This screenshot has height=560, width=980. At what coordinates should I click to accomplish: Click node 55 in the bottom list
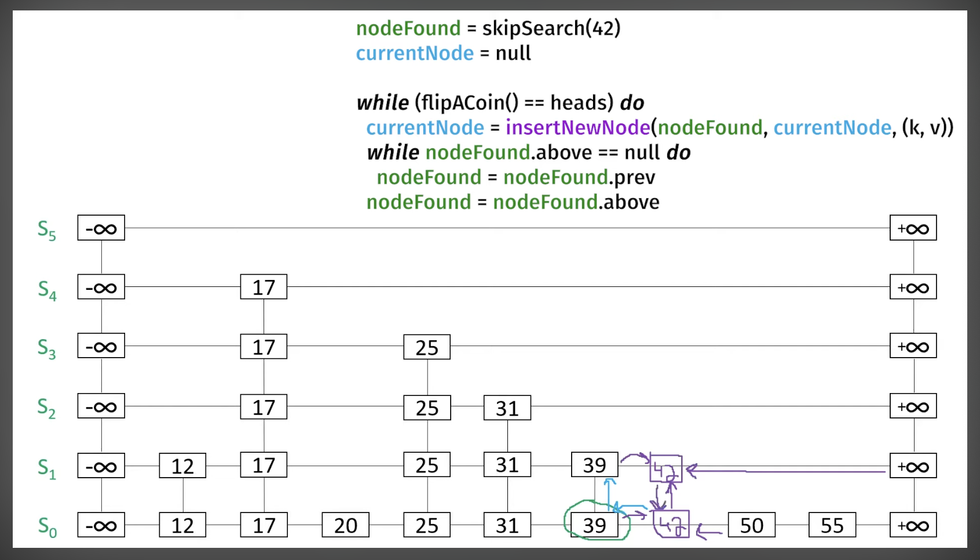(x=832, y=525)
